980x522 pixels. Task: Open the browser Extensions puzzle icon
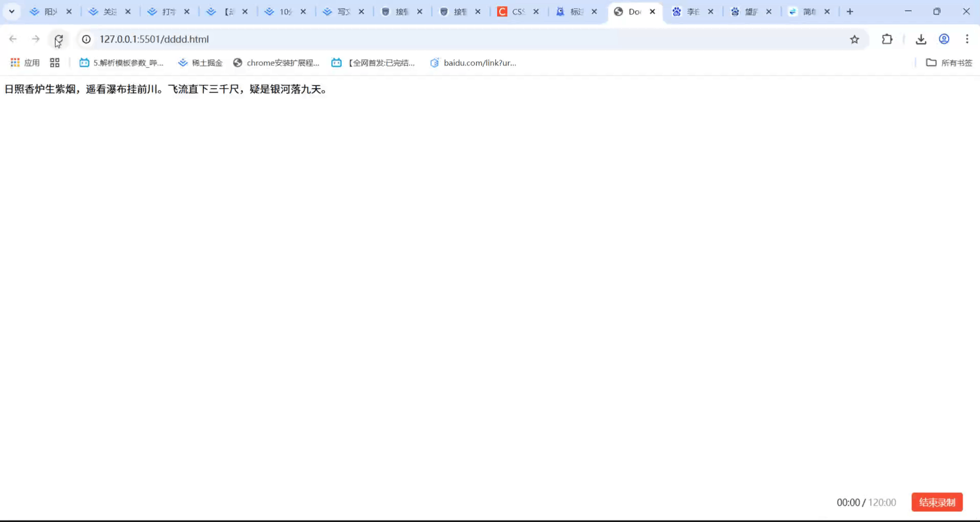tap(887, 39)
